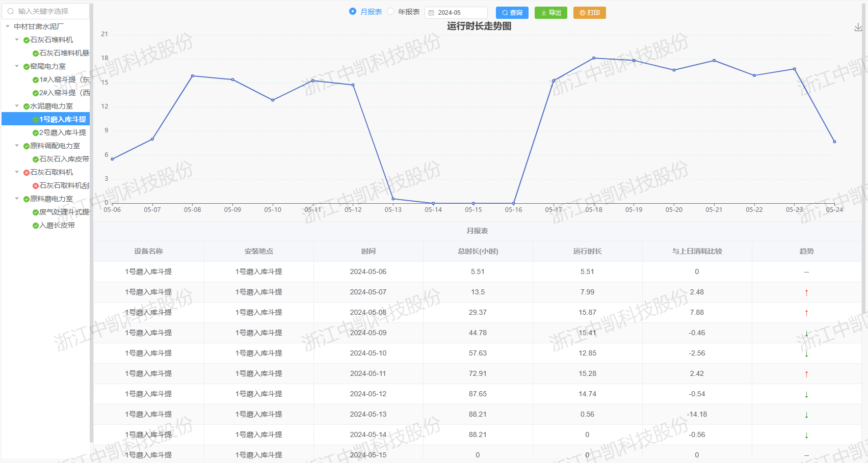Select the 月报表 radio button
The image size is (868, 463).
[353, 11]
